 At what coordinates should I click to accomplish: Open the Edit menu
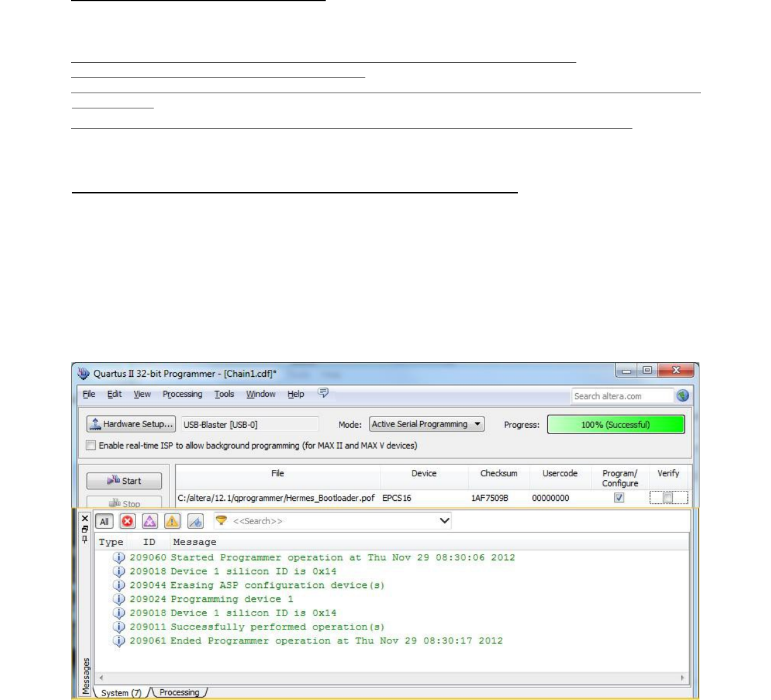114,394
